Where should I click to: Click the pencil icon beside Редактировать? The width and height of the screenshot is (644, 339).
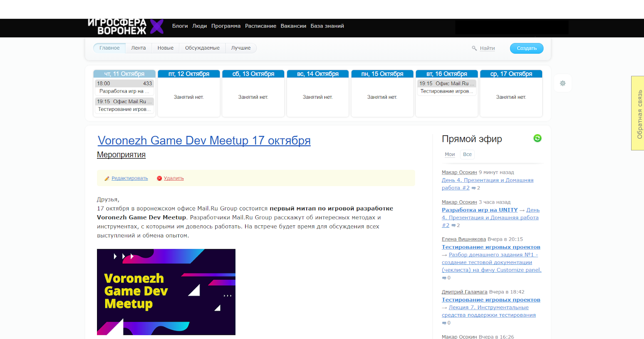(107, 178)
